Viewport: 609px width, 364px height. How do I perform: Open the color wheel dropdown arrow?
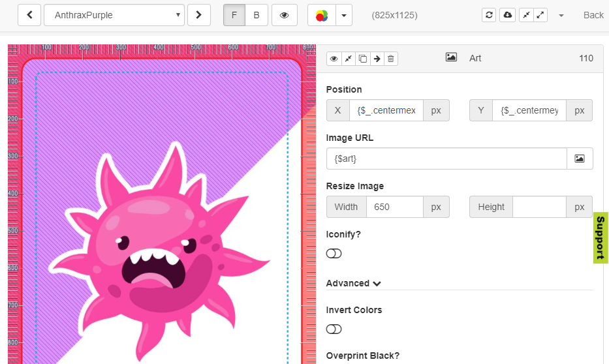344,15
